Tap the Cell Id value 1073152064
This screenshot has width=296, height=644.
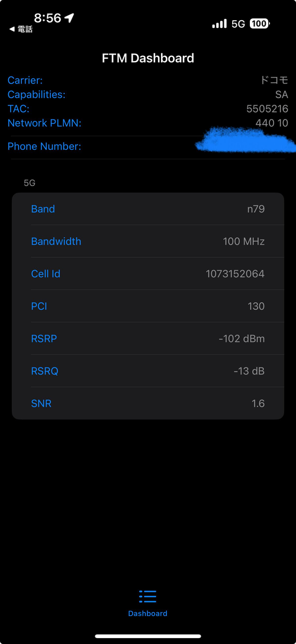click(235, 274)
